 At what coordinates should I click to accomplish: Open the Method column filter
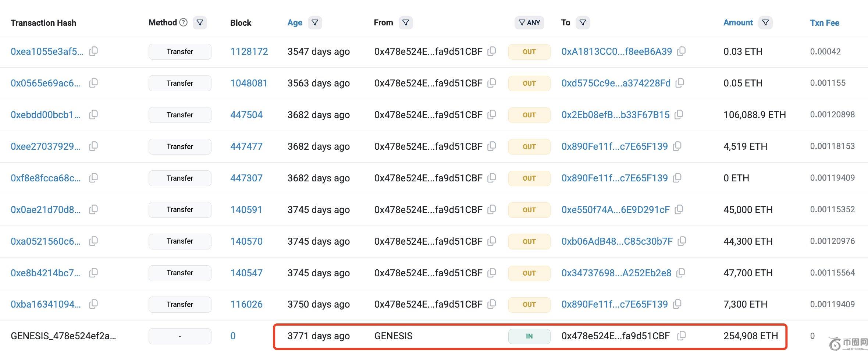tap(200, 22)
